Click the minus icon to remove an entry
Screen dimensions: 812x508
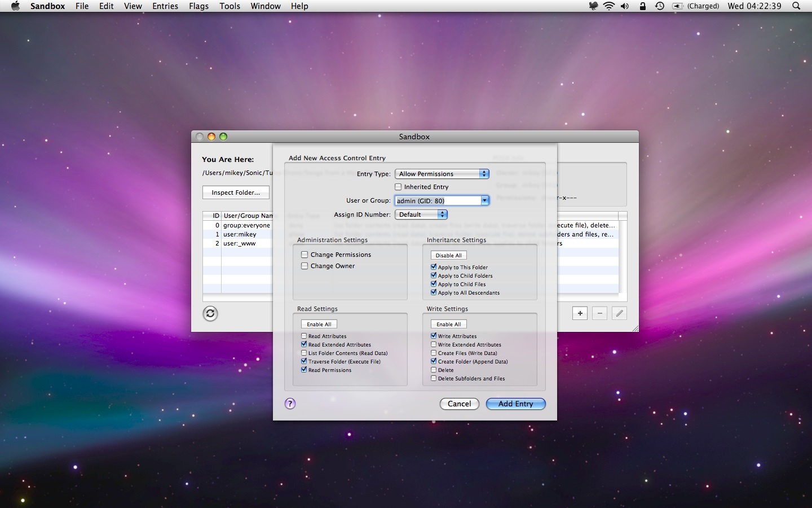tap(599, 313)
